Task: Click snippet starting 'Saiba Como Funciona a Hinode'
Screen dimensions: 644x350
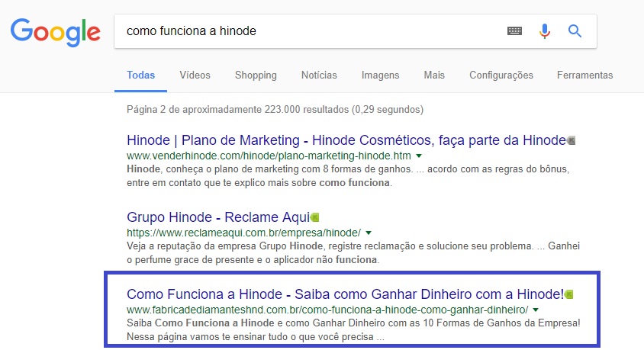Action: [x=353, y=330]
